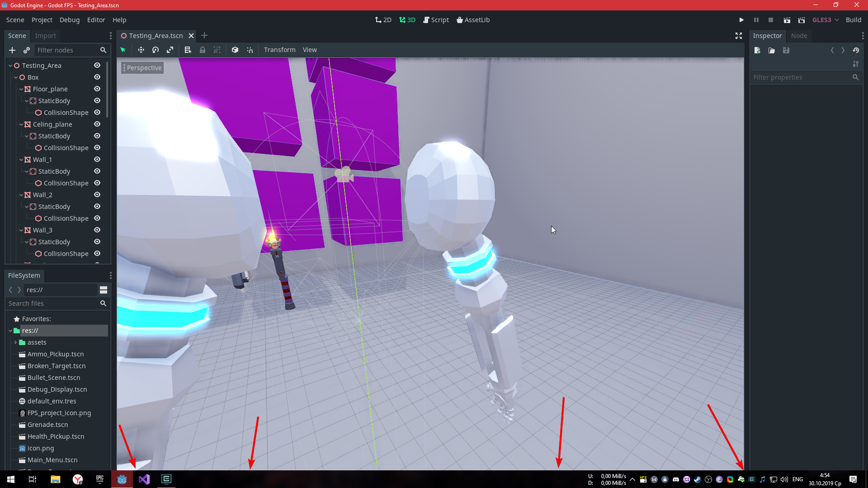Select the Scale tool
This screenshot has width=868, height=488.
pyautogui.click(x=170, y=50)
